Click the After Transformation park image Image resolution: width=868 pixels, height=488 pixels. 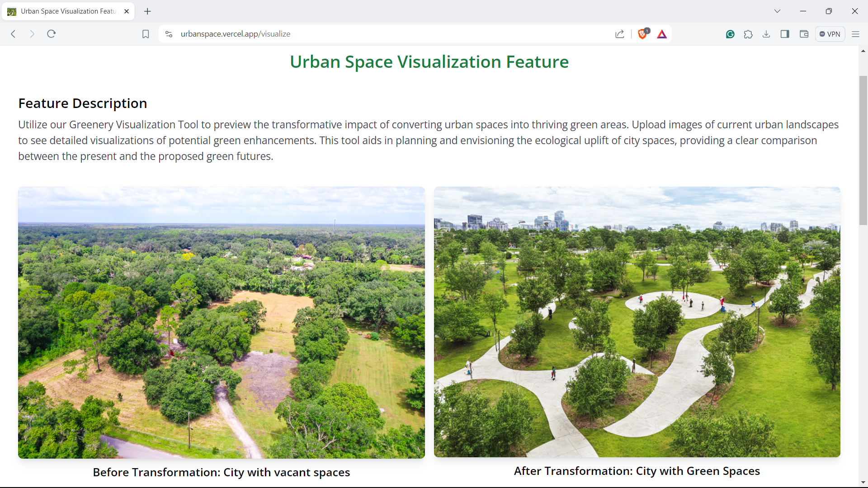637,322
